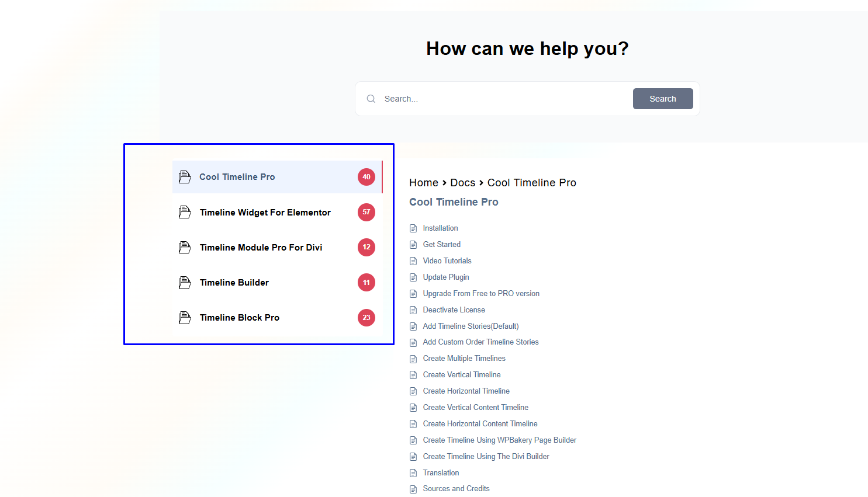This screenshot has height=497, width=868.
Task: Click document icon next to Create Multiple Timelines
Action: tap(413, 359)
